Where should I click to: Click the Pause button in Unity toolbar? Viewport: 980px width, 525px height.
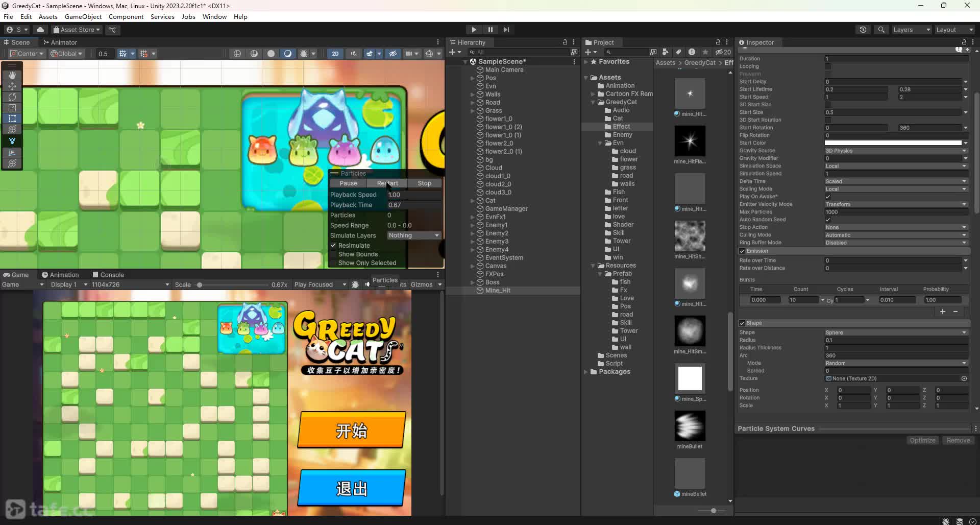point(490,30)
